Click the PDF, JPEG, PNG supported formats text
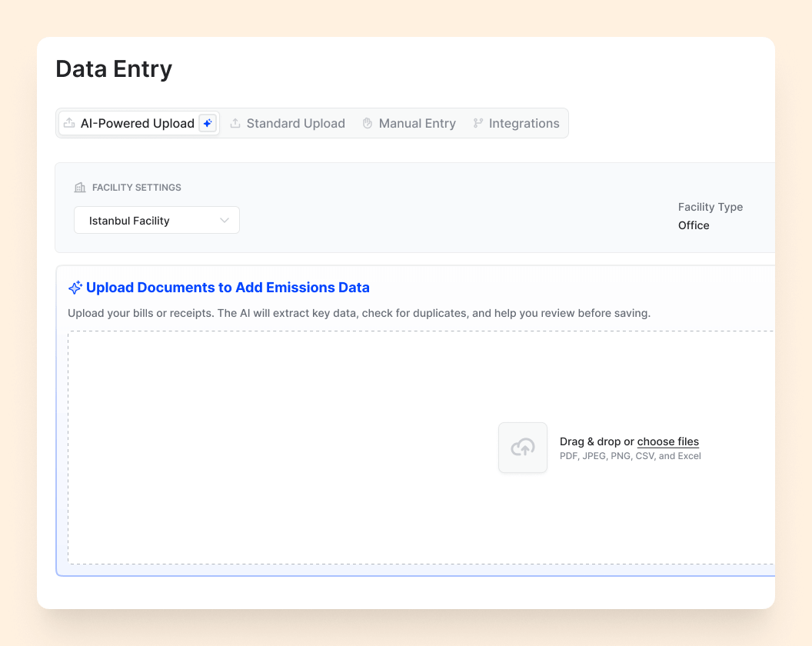 coord(630,456)
